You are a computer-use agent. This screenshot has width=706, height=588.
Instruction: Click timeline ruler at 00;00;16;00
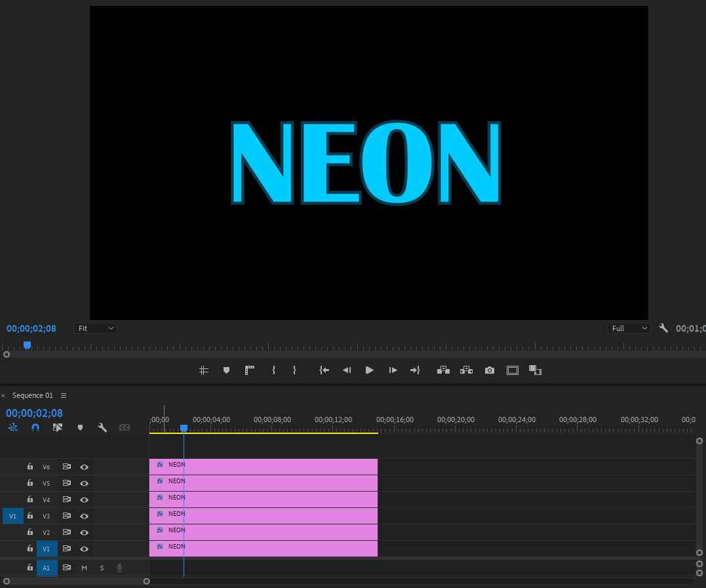[395, 420]
